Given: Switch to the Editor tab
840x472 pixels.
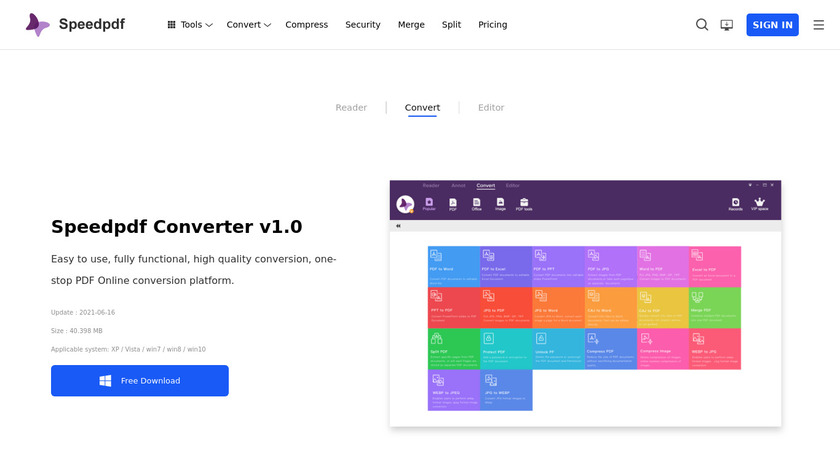Looking at the screenshot, I should pyautogui.click(x=491, y=108).
